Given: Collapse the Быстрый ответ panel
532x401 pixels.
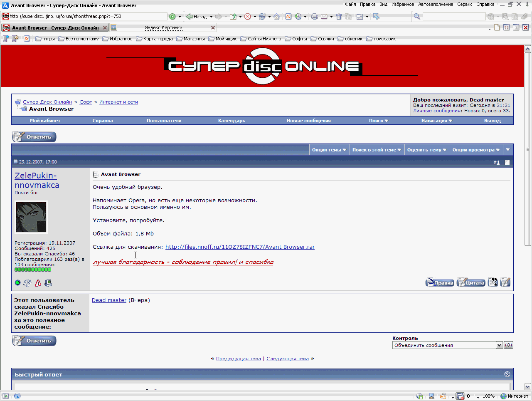Looking at the screenshot, I should click(507, 374).
